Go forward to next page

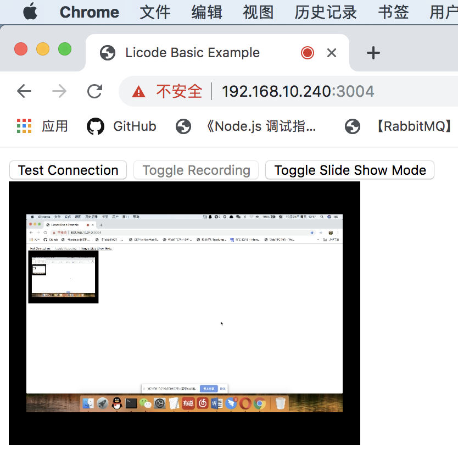[59, 91]
